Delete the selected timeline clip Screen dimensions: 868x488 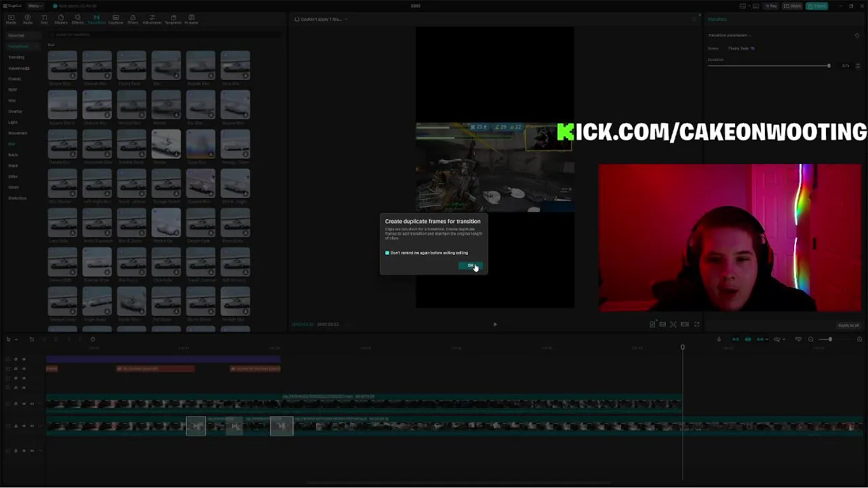tap(92, 339)
